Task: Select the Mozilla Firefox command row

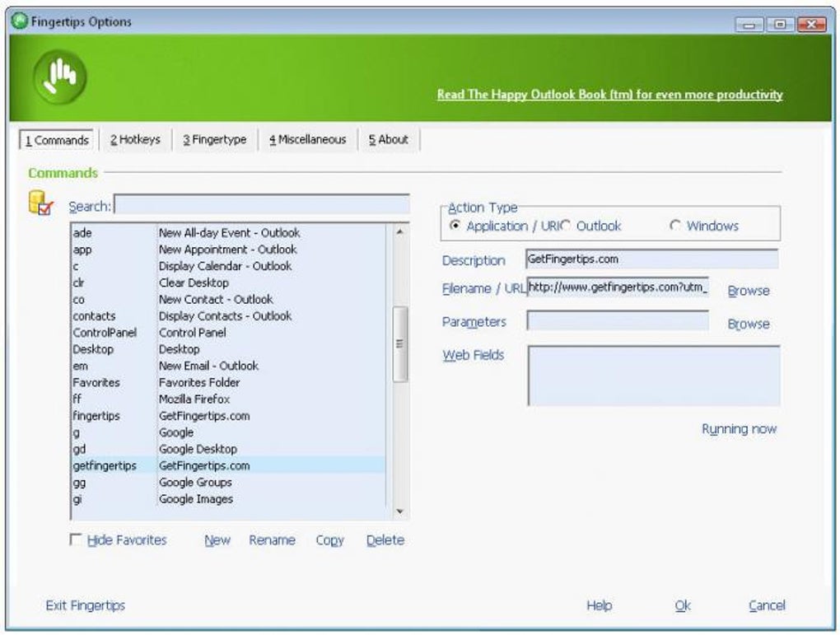Action: (229, 399)
